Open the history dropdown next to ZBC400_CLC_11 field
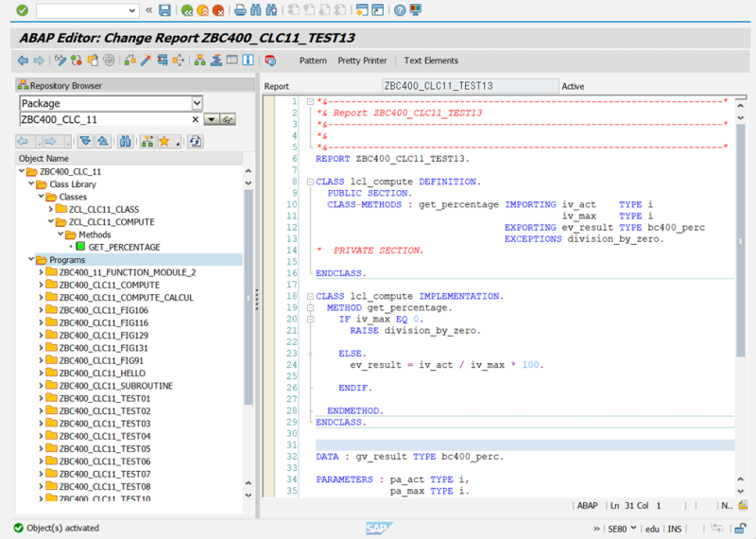Viewport: 756px width, 539px height. (211, 119)
